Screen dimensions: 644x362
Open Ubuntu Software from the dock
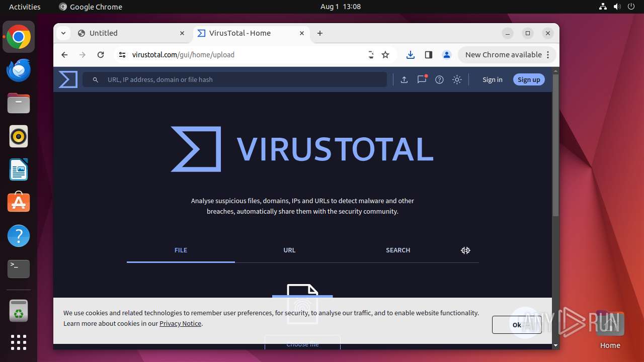coord(19,203)
